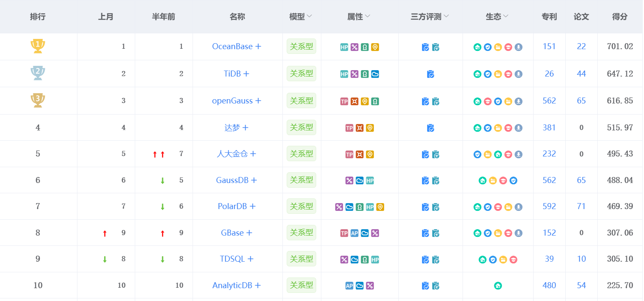Screen dimensions: 644x301
Task: Click the green keyhole badge in the PolarDB row
Action: click(359, 207)
